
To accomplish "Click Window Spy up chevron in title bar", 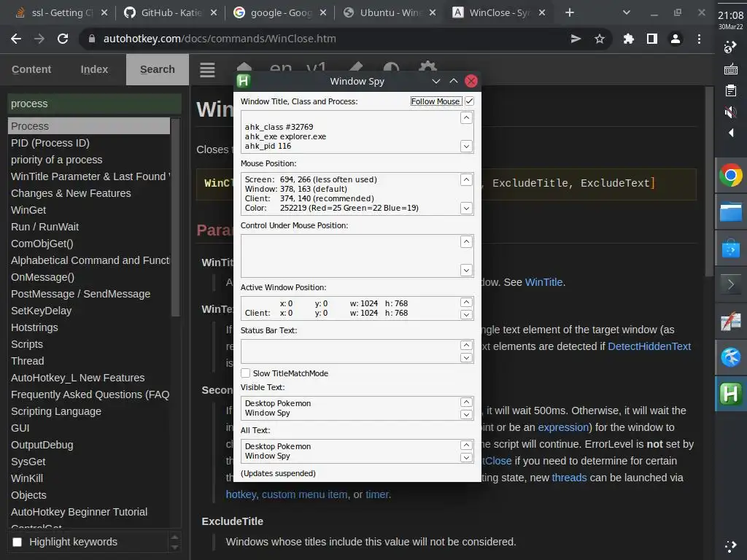I will 454,81.
